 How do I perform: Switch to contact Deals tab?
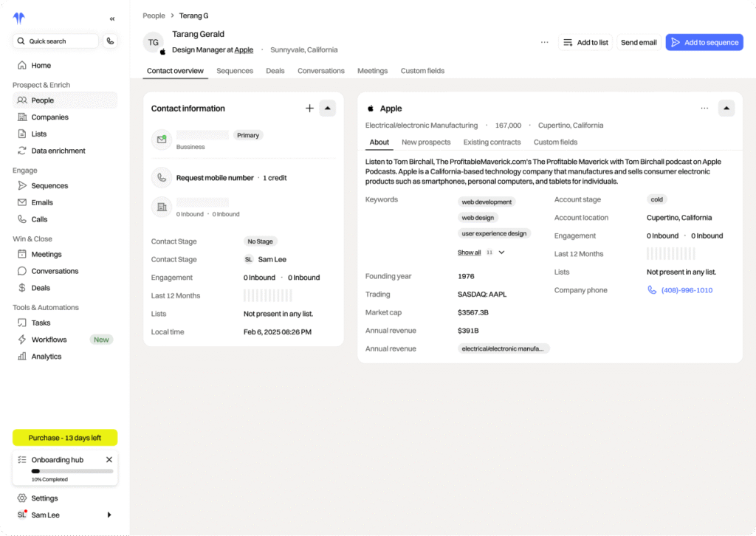pyautogui.click(x=275, y=71)
